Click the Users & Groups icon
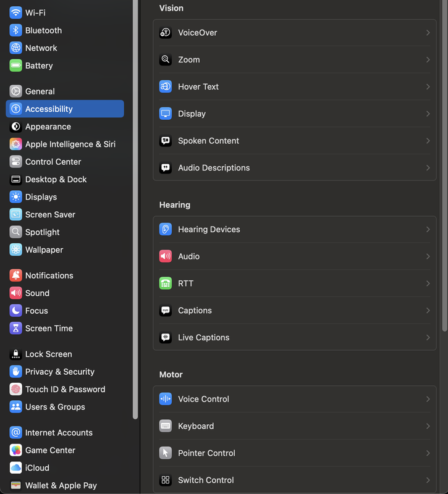This screenshot has width=448, height=494. [16, 407]
